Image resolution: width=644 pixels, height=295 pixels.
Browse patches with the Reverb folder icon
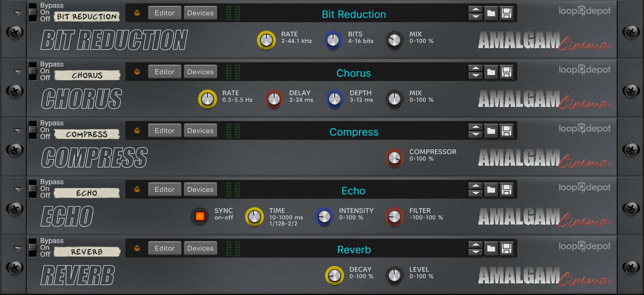491,249
